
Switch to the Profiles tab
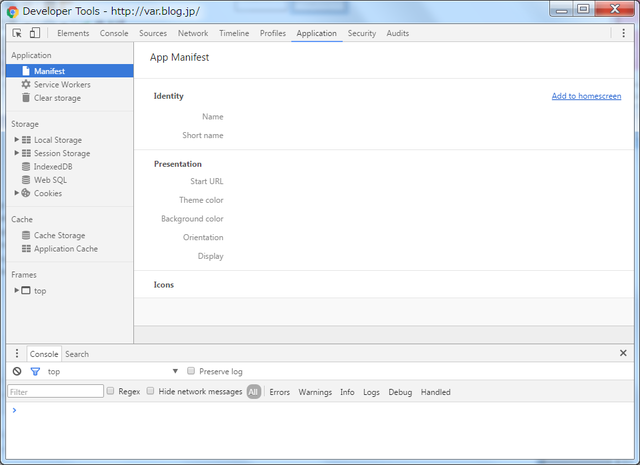click(x=273, y=33)
